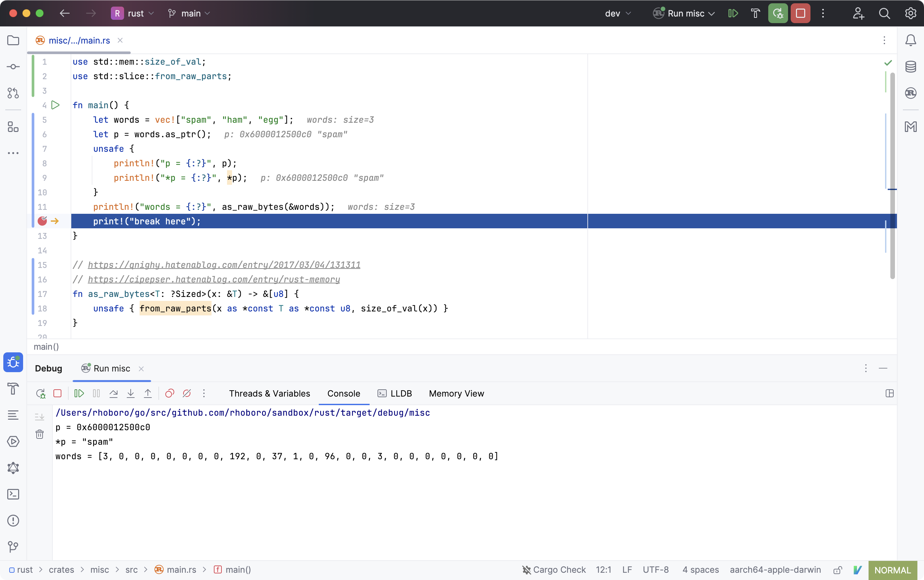The image size is (924, 580).
Task: Open Debug panel options kebab menu
Action: point(866,368)
